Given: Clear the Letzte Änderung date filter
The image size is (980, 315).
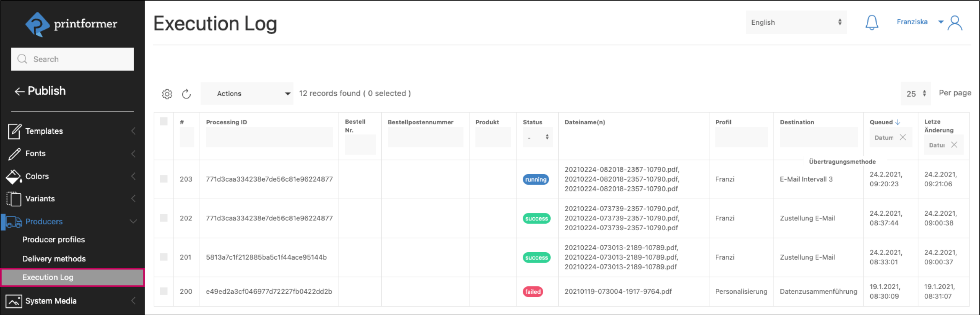Looking at the screenshot, I should tap(954, 145).
